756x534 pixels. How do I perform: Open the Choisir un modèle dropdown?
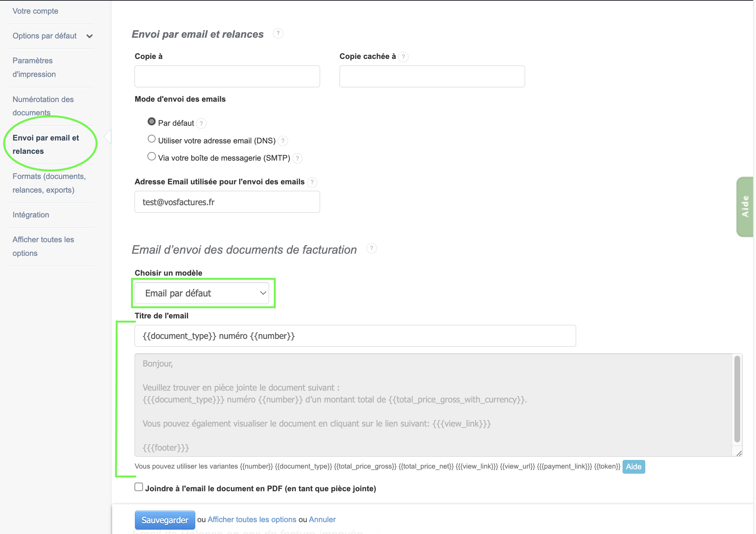[202, 293]
